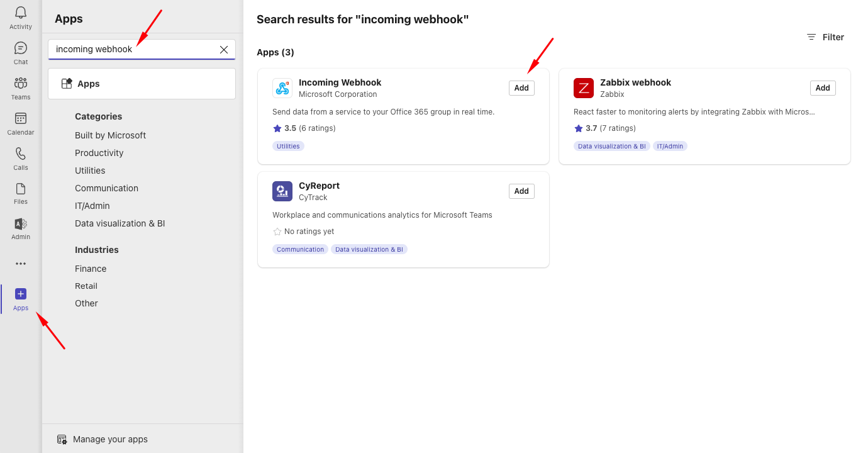Click the Incoming Webhook description text

384,112
